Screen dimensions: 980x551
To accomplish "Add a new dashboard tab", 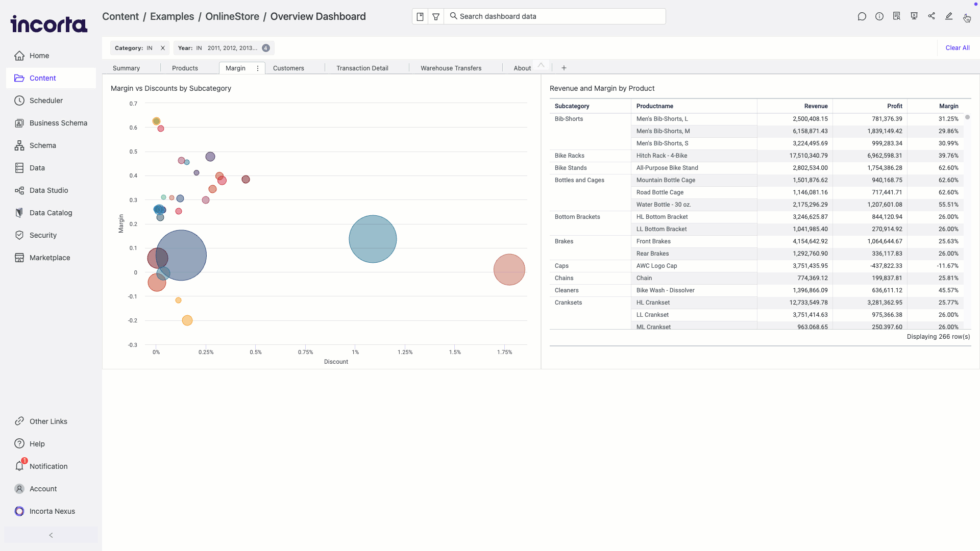I will click(x=564, y=68).
